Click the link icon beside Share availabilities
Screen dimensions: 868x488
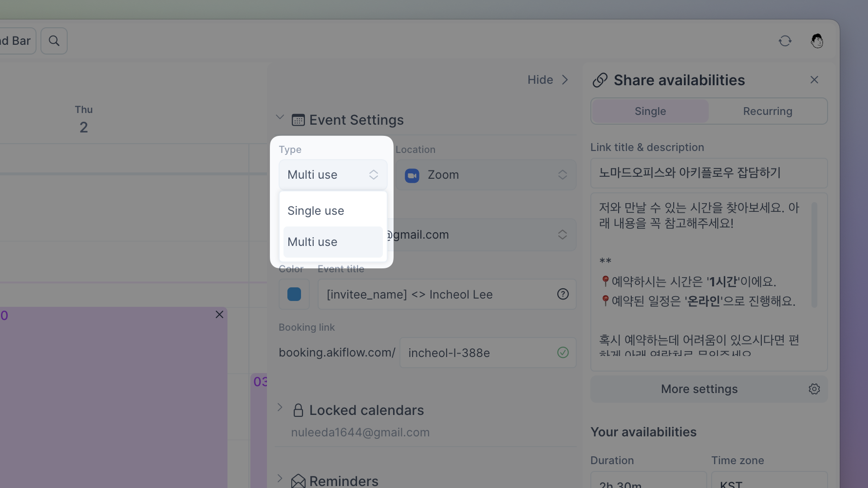(600, 80)
